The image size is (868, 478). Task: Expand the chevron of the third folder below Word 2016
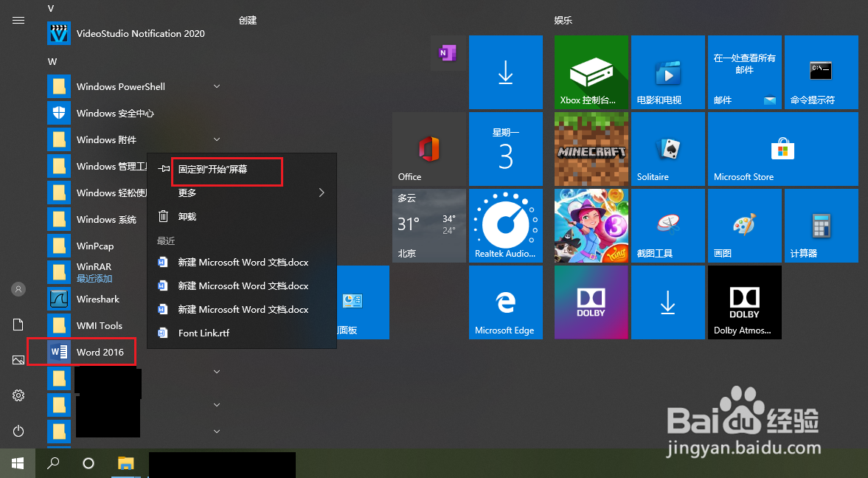[x=217, y=432]
